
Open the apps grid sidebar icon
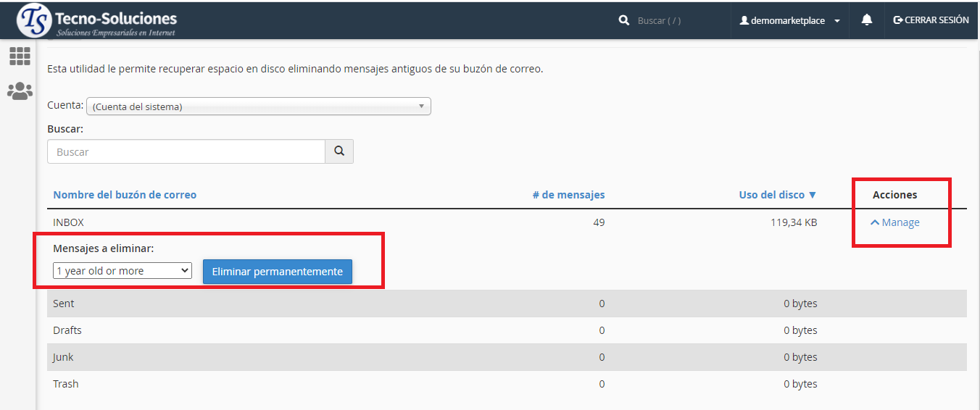[20, 56]
